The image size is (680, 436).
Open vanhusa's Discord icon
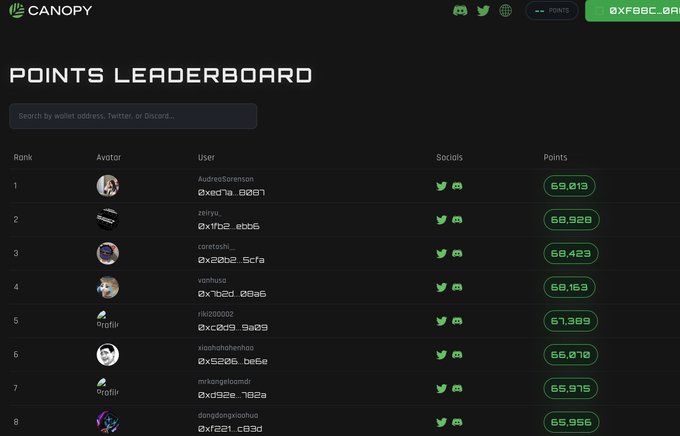(x=457, y=287)
